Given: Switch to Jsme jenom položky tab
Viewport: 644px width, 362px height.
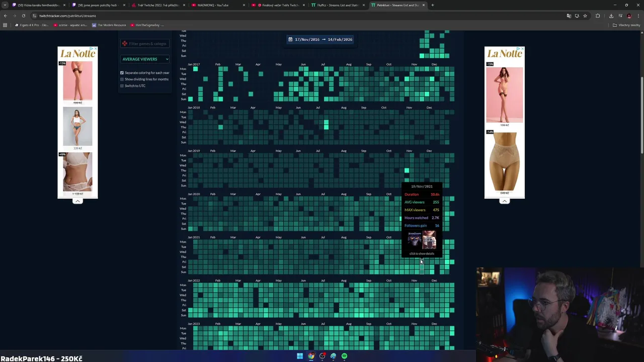Looking at the screenshot, I should point(98,5).
